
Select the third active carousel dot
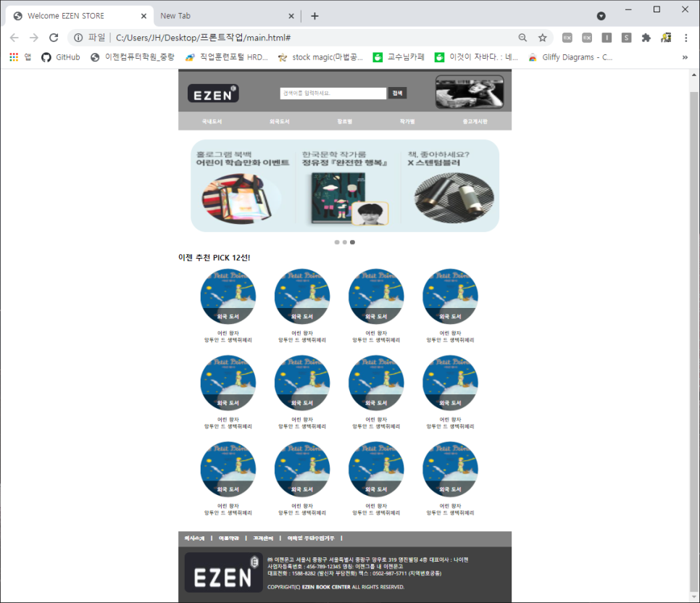coord(353,242)
